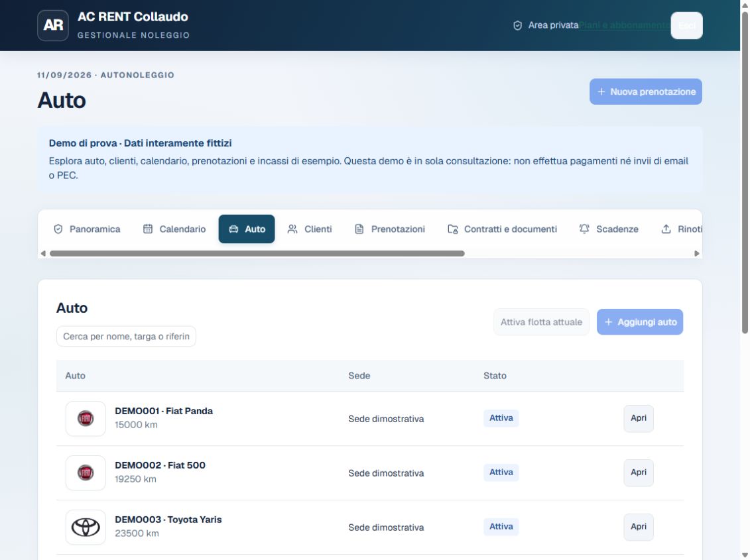This screenshot has width=750, height=560.
Task: Click the upload icon at the tab bar's end
Action: pos(666,229)
